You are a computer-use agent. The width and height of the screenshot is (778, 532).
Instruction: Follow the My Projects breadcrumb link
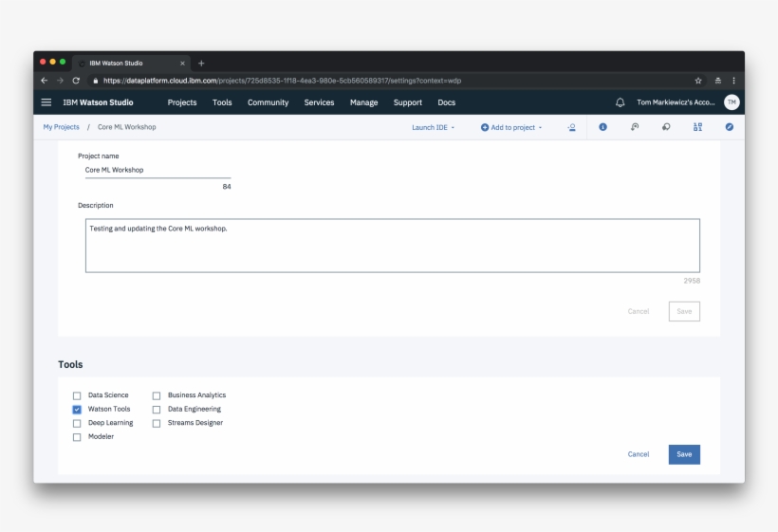coord(61,127)
